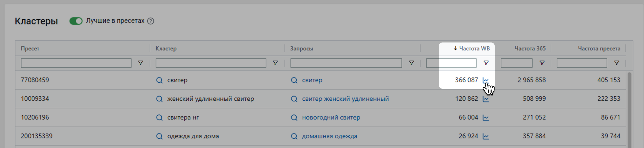644x148 pixels.
Task: Sort table by Частота пресета header
Action: click(599, 49)
